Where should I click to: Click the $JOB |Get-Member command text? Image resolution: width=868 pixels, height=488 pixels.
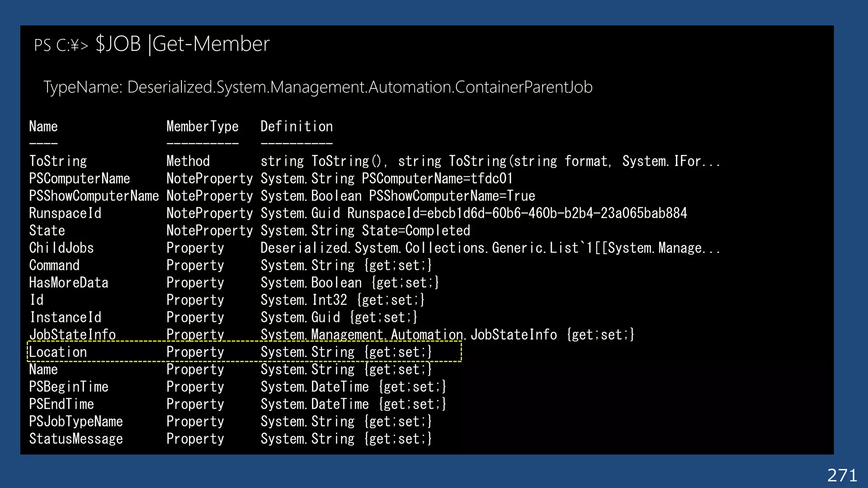pos(182,44)
